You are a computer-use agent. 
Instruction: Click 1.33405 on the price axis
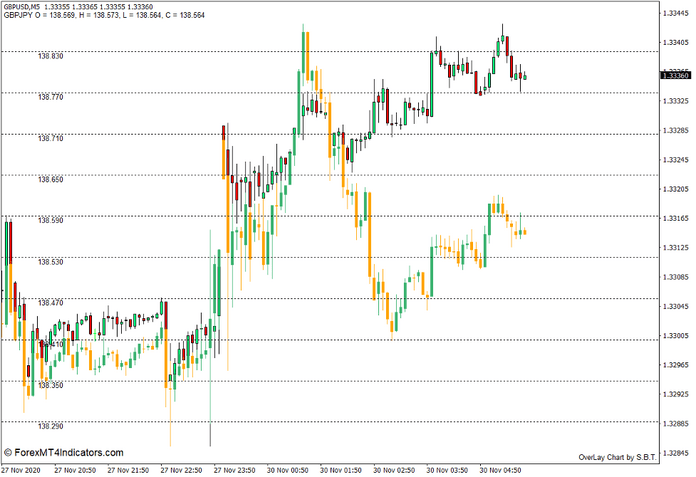676,42
